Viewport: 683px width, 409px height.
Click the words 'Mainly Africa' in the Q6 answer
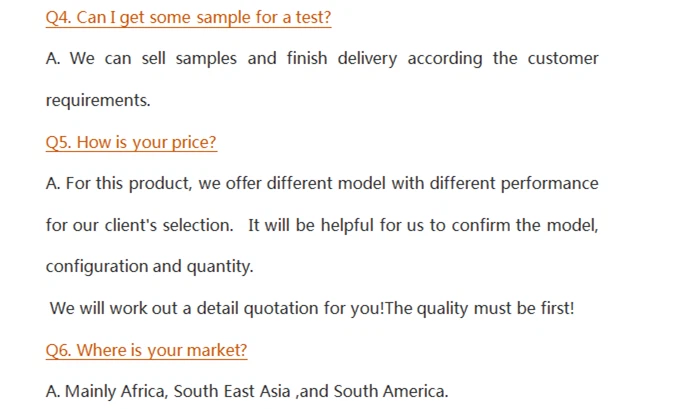pyautogui.click(x=116, y=392)
